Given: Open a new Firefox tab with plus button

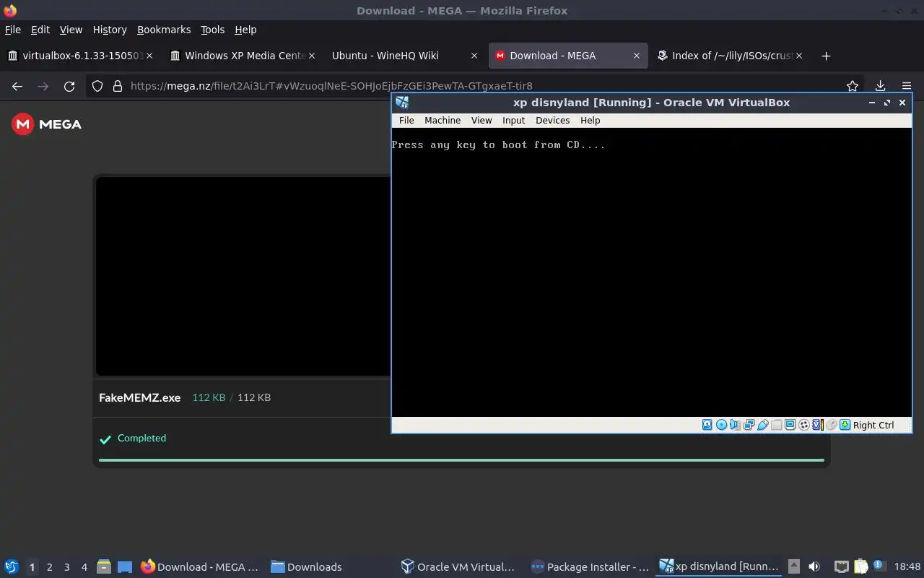Looking at the screenshot, I should click(826, 56).
